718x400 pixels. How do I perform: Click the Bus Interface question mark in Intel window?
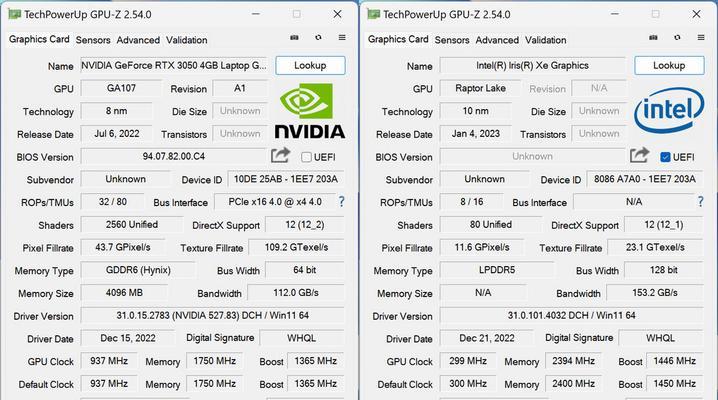pyautogui.click(x=700, y=201)
